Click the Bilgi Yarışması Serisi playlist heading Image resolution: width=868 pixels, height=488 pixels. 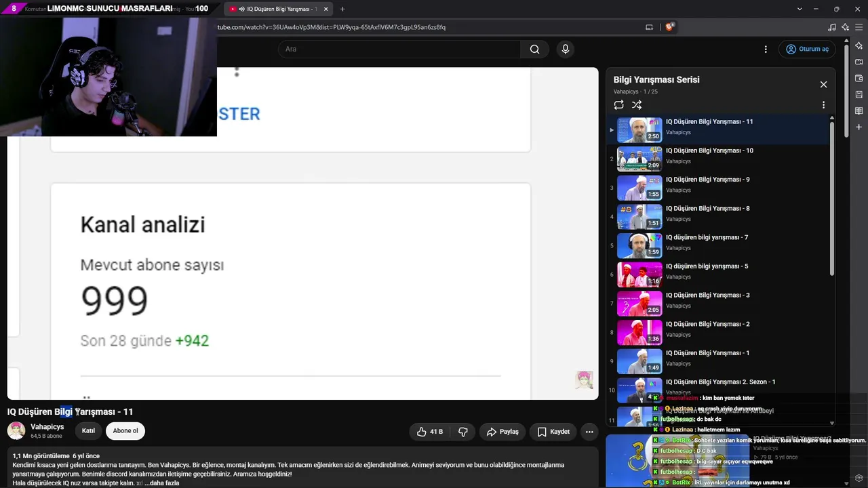click(x=656, y=79)
